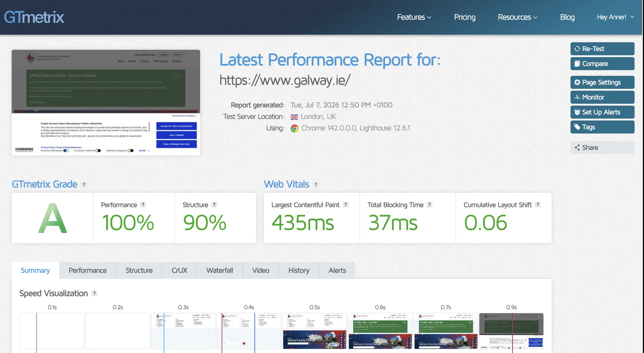Click the 0.7s filmstrip frame
The height and width of the screenshot is (353, 644).
446,331
